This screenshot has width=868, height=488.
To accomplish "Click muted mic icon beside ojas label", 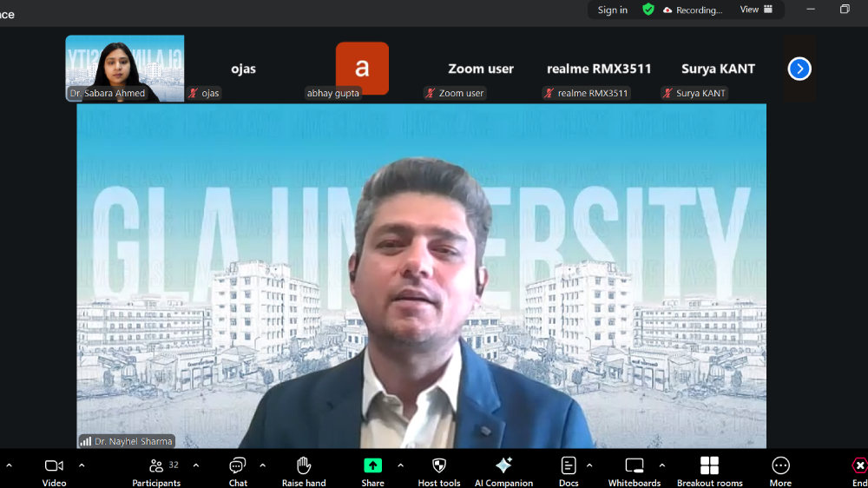I will pos(194,93).
